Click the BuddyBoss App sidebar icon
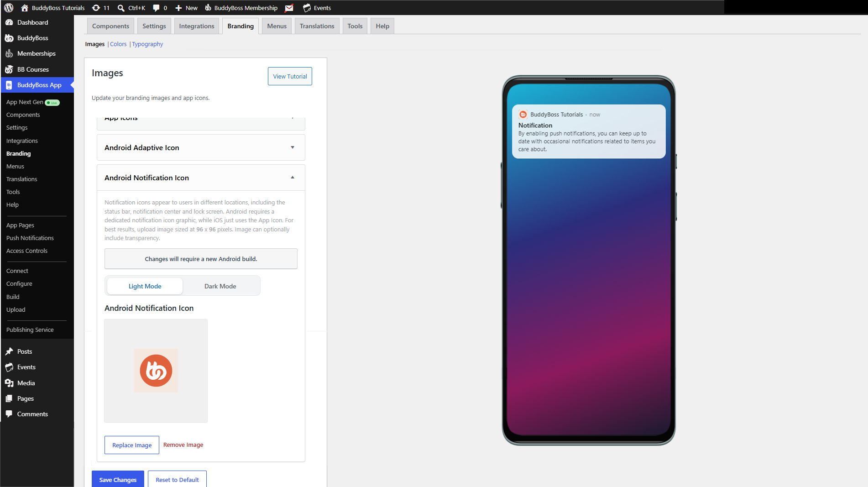 pos(9,85)
